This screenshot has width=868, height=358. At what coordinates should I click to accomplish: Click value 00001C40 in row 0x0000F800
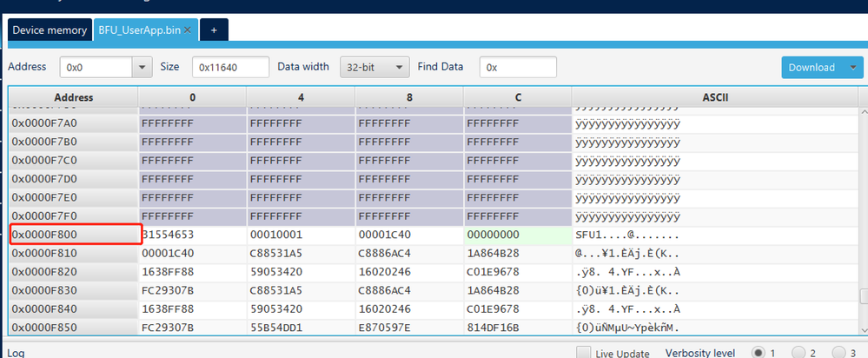coord(409,235)
